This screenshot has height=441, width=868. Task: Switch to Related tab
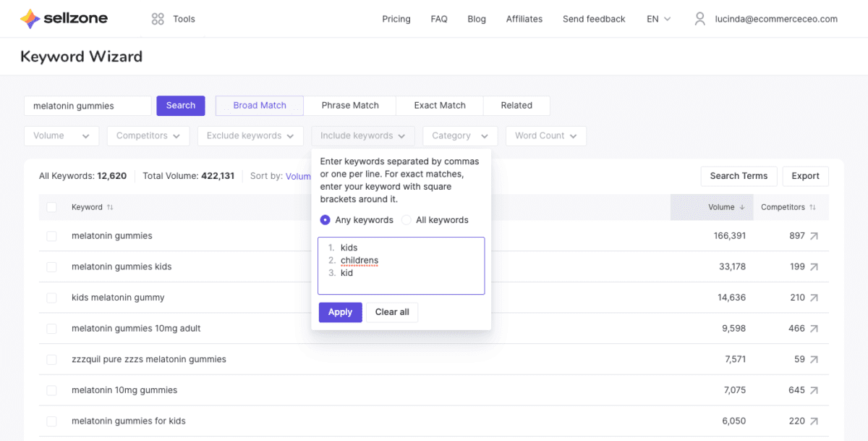(516, 106)
